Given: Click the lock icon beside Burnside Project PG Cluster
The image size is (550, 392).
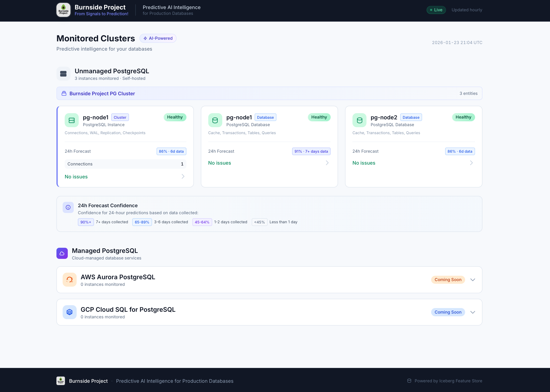Looking at the screenshot, I should (64, 93).
